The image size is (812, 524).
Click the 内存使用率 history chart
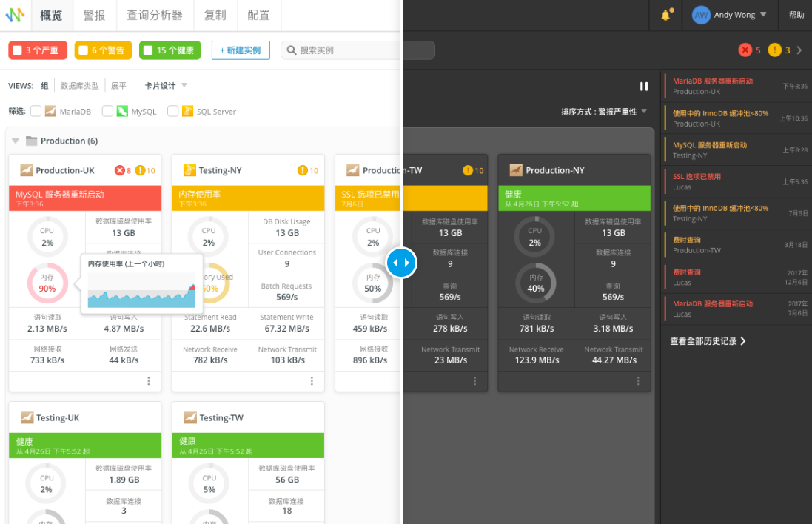[141, 291]
